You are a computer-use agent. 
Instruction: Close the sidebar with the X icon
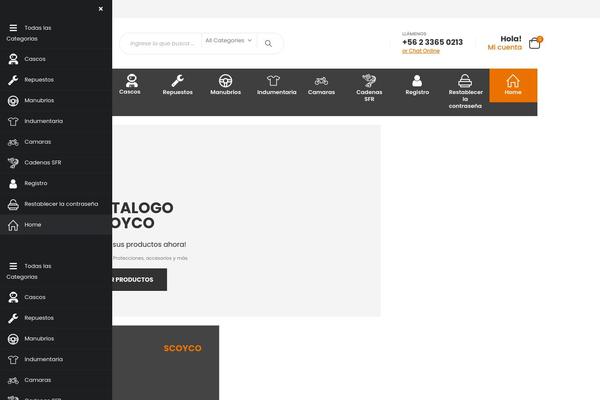click(x=101, y=9)
